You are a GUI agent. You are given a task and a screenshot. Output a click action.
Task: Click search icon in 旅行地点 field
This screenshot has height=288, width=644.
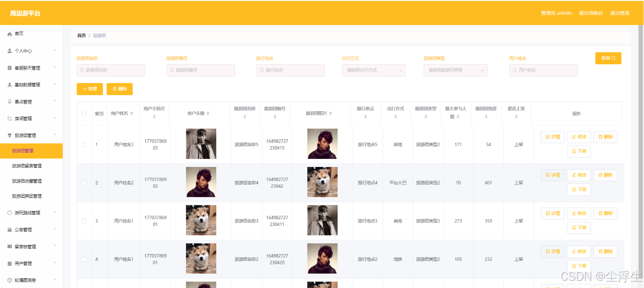tap(262, 70)
